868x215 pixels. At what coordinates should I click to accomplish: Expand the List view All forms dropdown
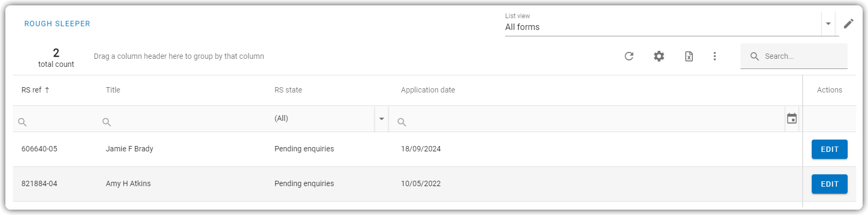[828, 24]
